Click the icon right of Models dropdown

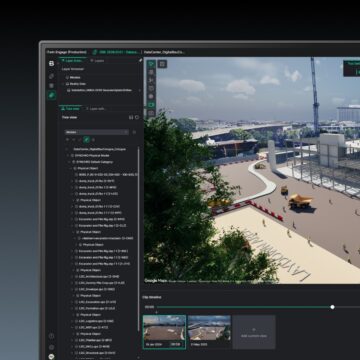click(134, 132)
